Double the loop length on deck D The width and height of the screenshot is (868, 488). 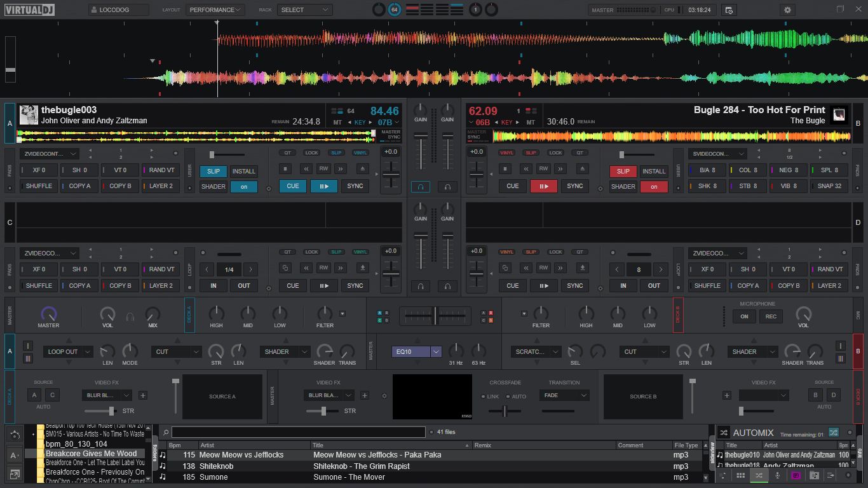click(661, 269)
